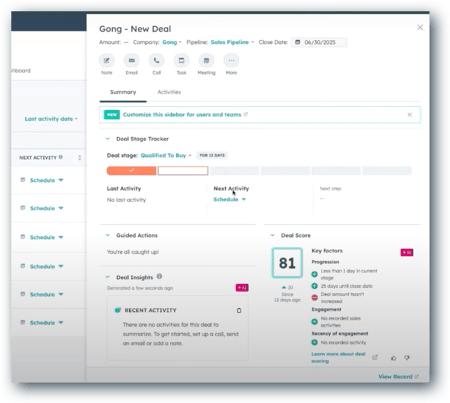The image size is (450, 403).
Task: Change deal stage Qualified To Buy dropdown
Action: pyautogui.click(x=166, y=156)
